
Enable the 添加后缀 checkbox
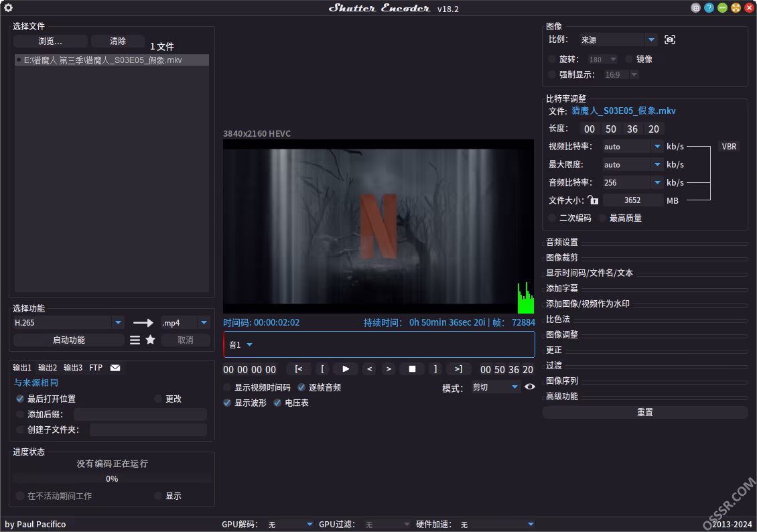20,414
